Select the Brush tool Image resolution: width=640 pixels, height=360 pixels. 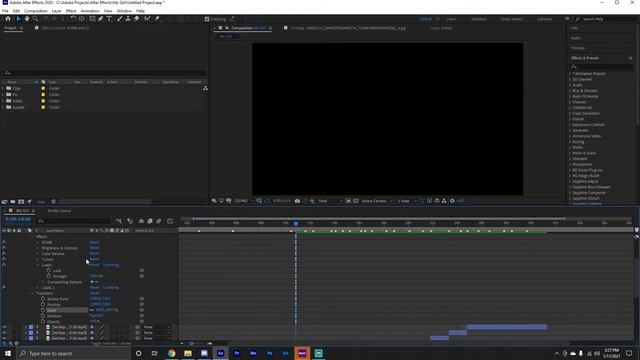coord(120,19)
